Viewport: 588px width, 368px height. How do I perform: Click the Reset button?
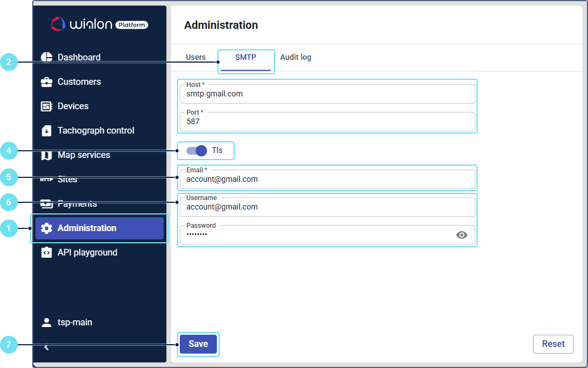(553, 344)
